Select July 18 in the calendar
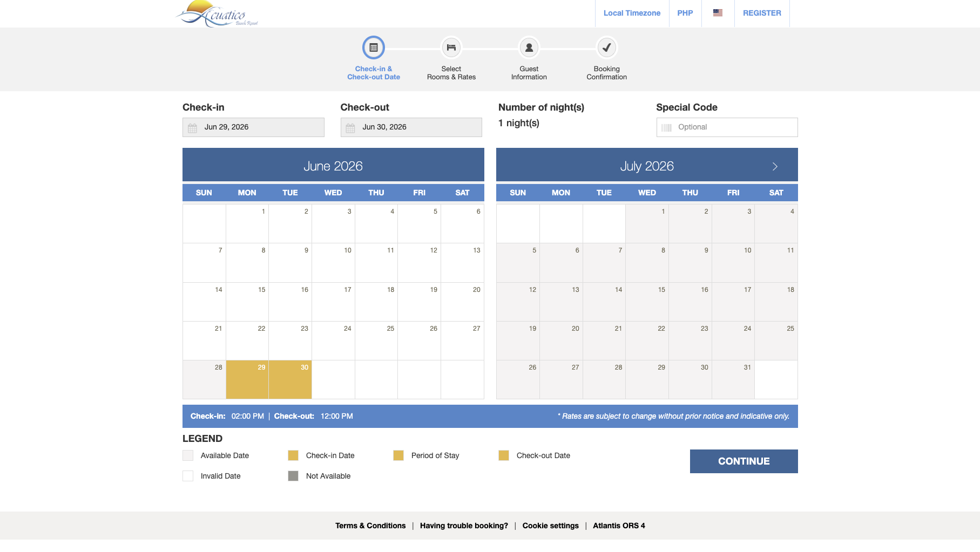Image resolution: width=980 pixels, height=552 pixels. pos(776,302)
